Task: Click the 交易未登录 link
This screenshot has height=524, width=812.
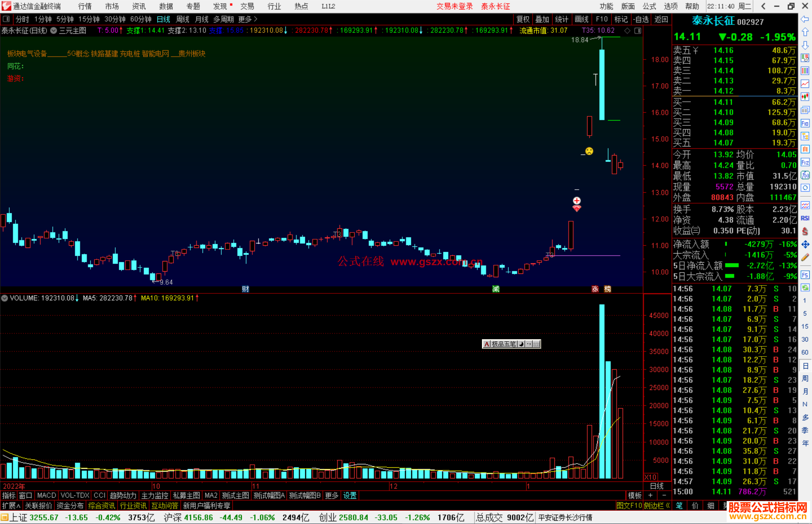Action: 454,6
